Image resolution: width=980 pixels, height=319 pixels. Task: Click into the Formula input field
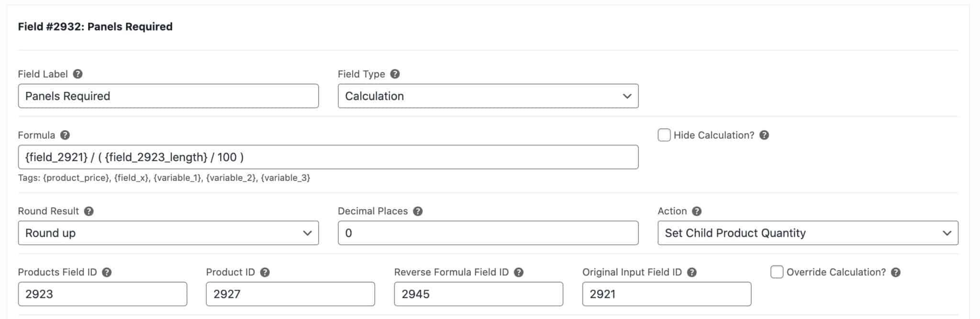point(328,157)
